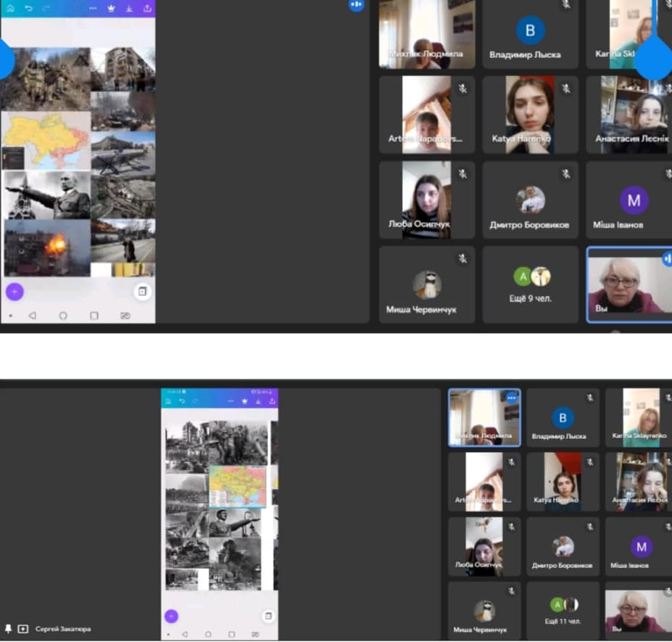Toggle the muted mic on upper Миша Червинчук tile

(x=462, y=258)
